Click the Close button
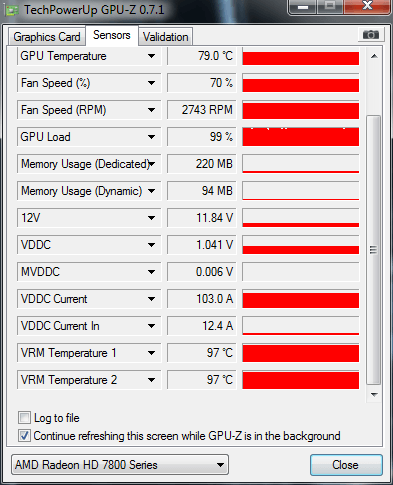This screenshot has height=485, width=393. (346, 465)
